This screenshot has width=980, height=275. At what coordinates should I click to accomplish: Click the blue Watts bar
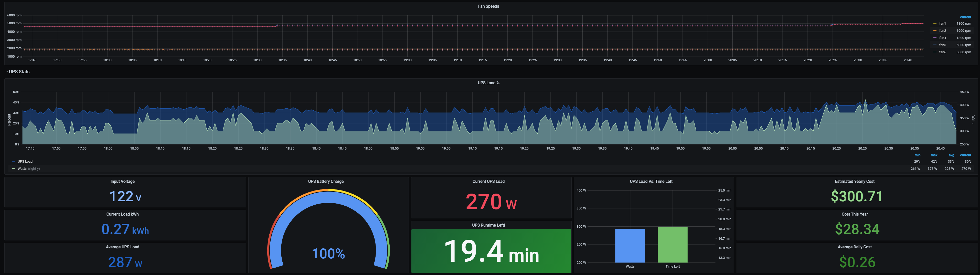[630, 245]
